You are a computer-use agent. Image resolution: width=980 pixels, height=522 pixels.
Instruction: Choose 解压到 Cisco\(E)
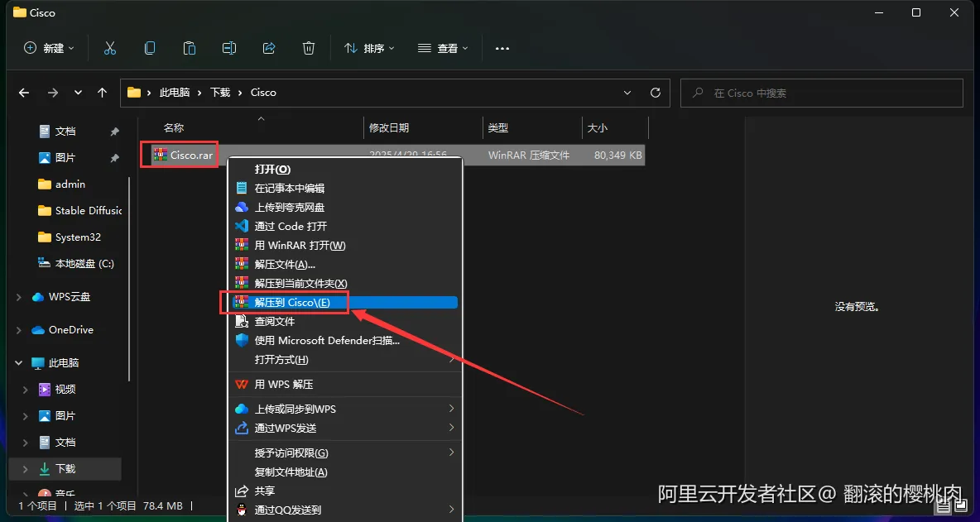[345, 302]
